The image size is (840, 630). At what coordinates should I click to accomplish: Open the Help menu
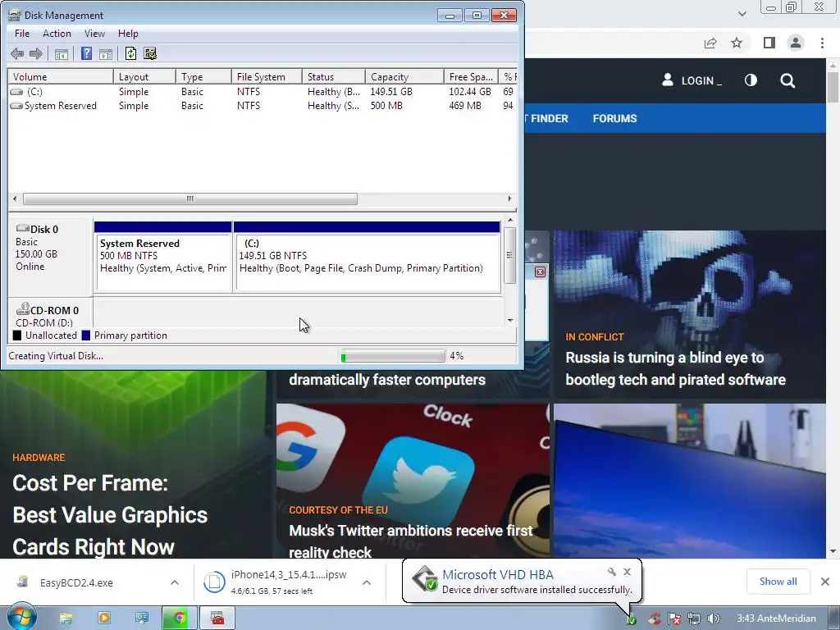pyautogui.click(x=128, y=33)
